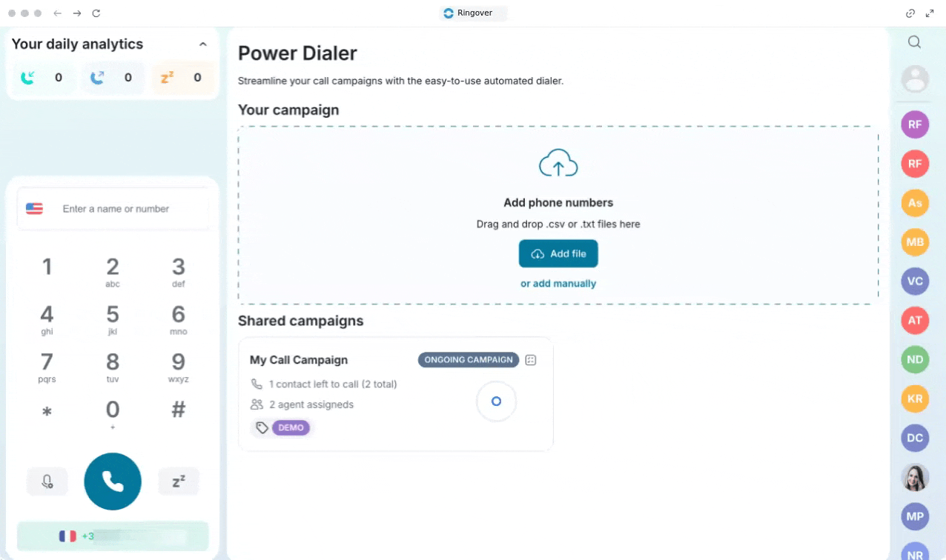The image size is (946, 560).
Task: Toggle the snooze zZ button under dialpad
Action: pos(179,481)
